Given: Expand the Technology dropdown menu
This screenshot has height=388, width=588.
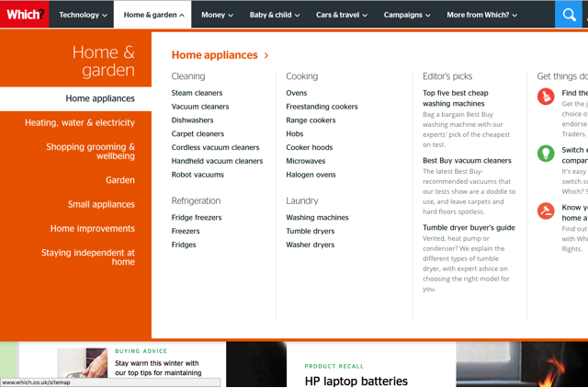Looking at the screenshot, I should click(x=83, y=15).
